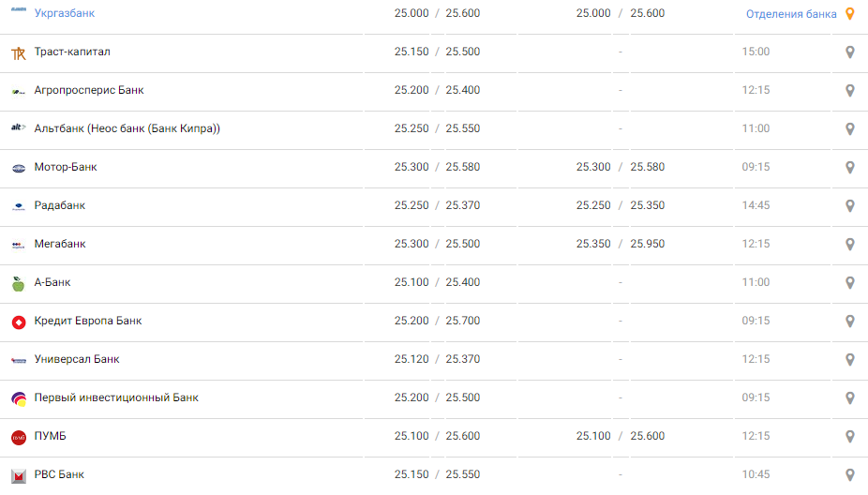
Task: Click the map pin for ПУМБ
Action: tap(850, 437)
